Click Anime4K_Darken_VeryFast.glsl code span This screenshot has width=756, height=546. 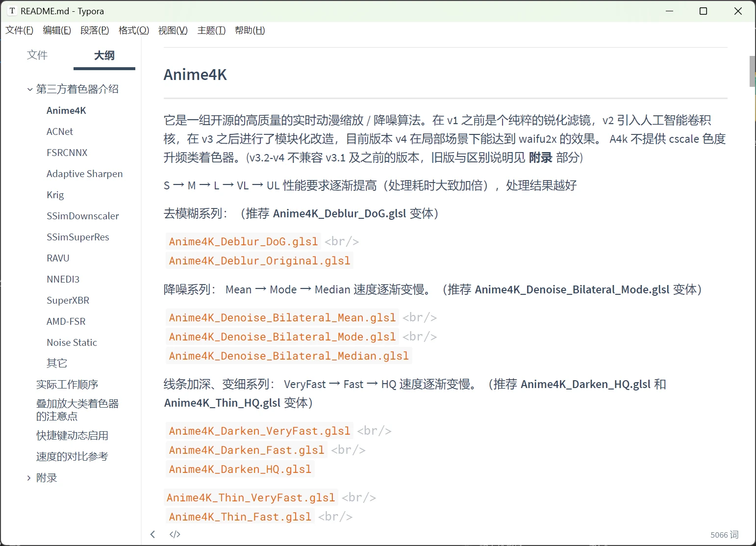coord(259,431)
